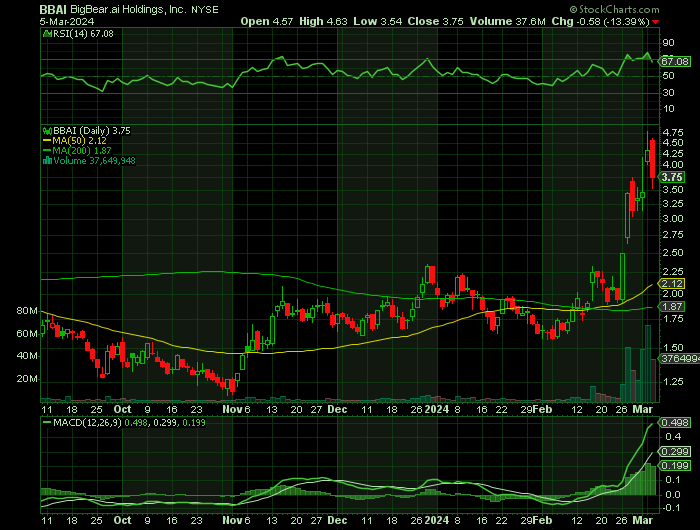The image size is (700, 530).
Task: Click the 4.75 price axis label
Action: pos(673,133)
